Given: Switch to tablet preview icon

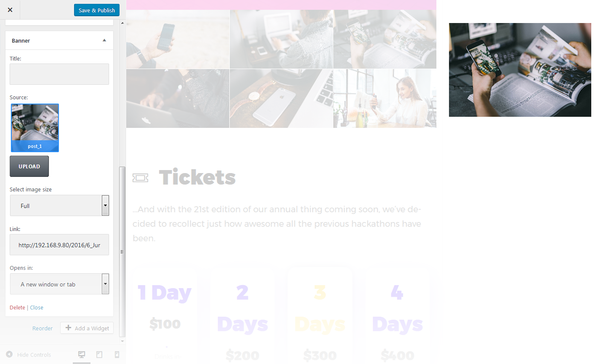Looking at the screenshot, I should click(99, 355).
